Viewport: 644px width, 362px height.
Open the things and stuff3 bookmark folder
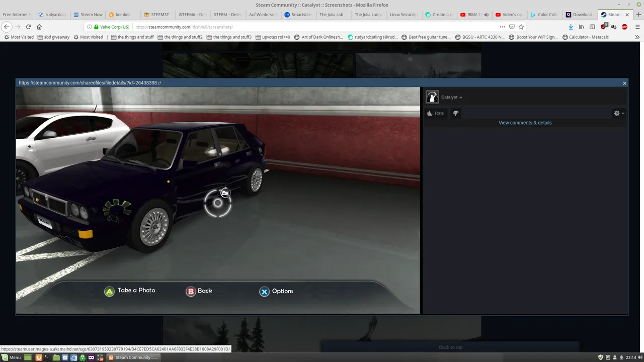click(x=228, y=37)
